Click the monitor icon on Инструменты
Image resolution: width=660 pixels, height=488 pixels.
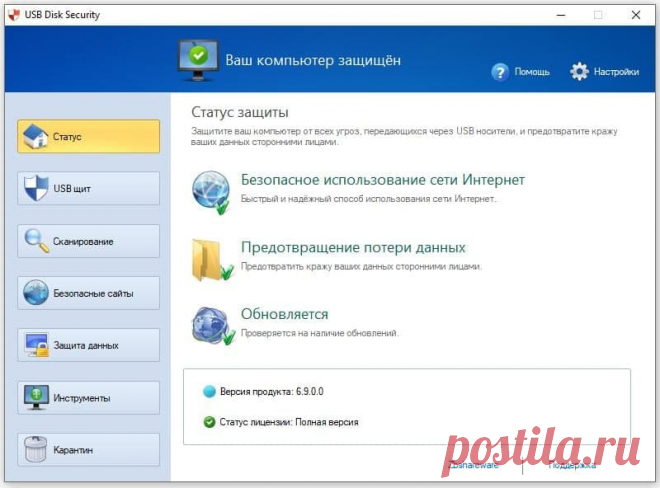[36, 397]
